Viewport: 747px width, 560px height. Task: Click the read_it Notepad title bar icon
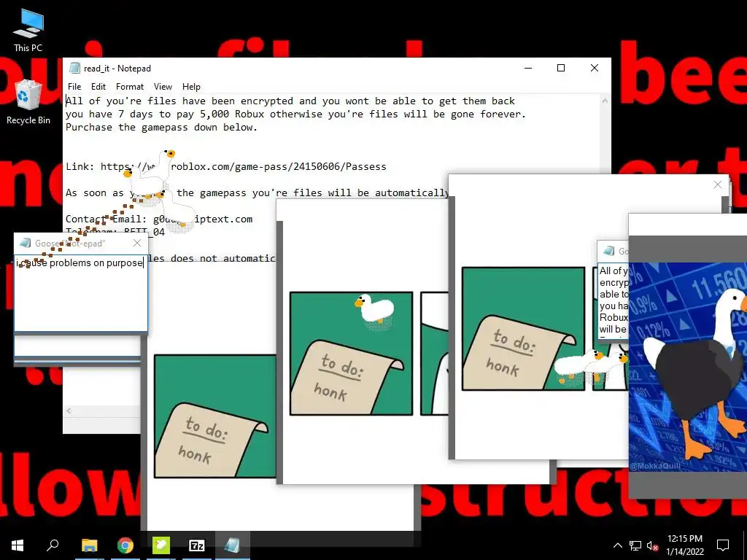point(74,68)
